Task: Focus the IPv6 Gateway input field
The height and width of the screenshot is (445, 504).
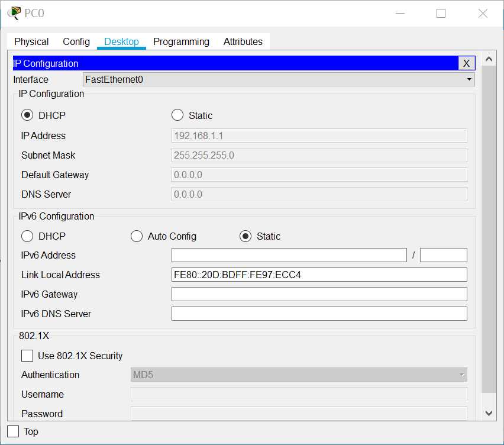Action: (x=319, y=294)
